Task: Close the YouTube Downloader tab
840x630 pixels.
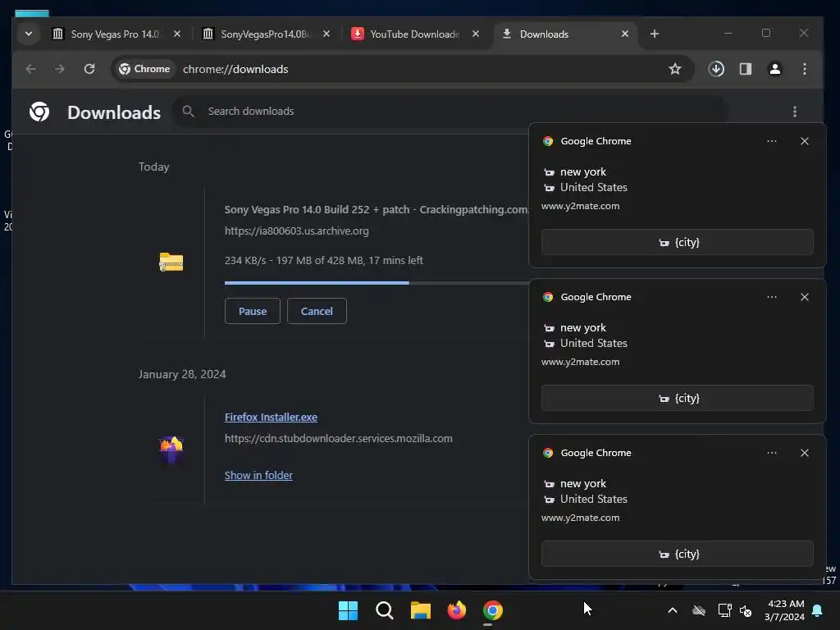Action: click(x=475, y=34)
